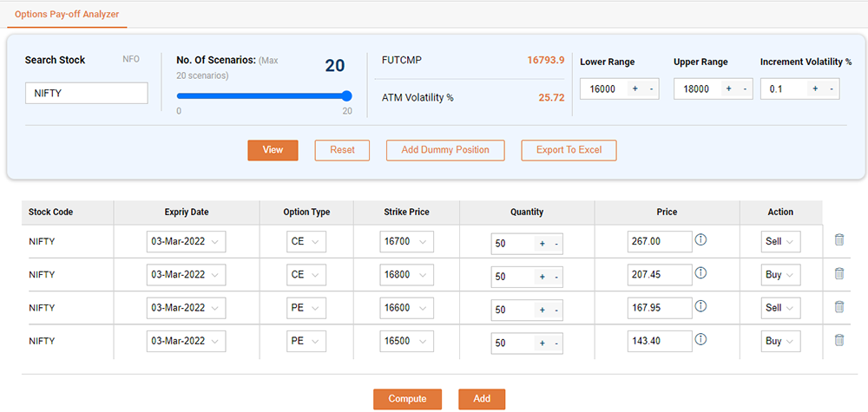Delete the 16700 CE position row
The width and height of the screenshot is (868, 412).
pos(838,241)
